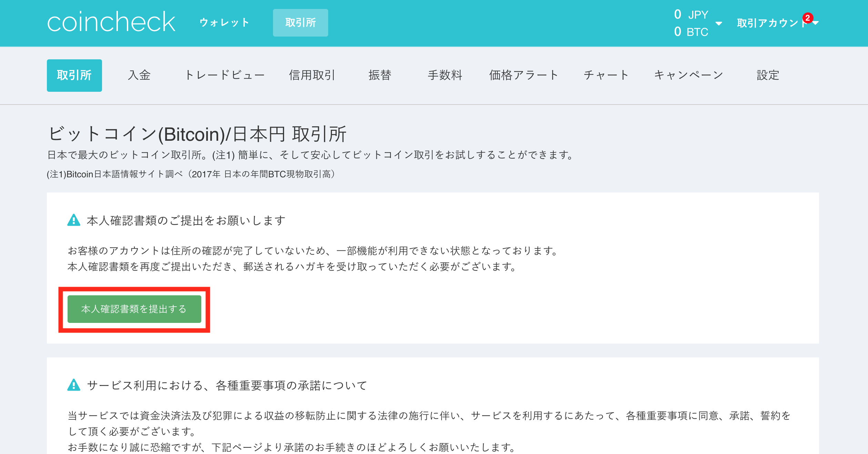Click the お手数になり誠に恐縮ですが paragraph line
The height and width of the screenshot is (454, 868).
(292, 447)
